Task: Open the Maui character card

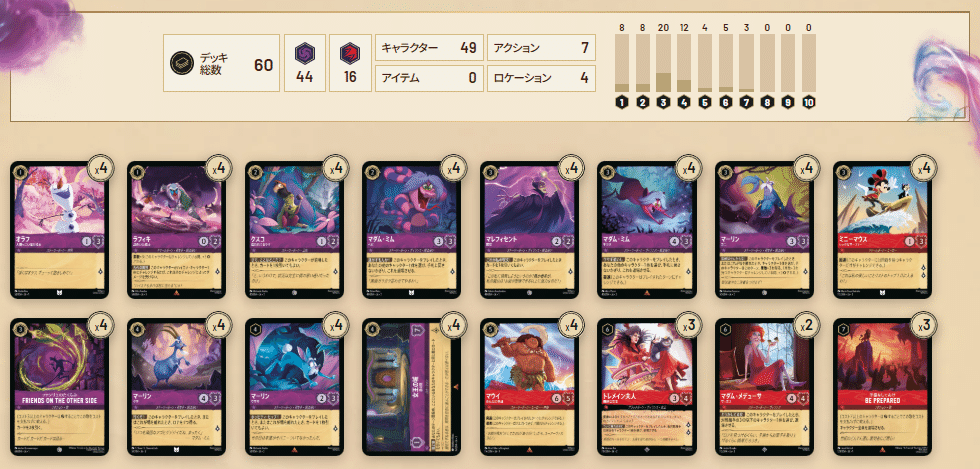Action: click(529, 387)
